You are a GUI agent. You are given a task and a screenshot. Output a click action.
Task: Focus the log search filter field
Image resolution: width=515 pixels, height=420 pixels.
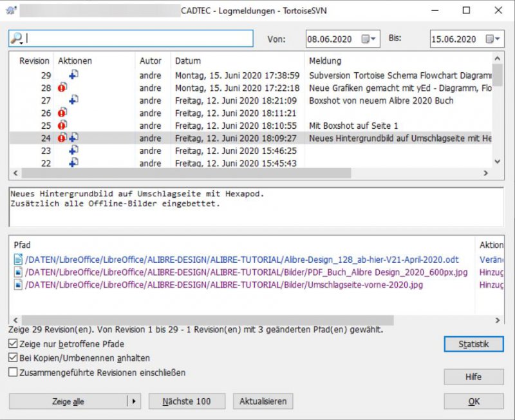point(131,39)
